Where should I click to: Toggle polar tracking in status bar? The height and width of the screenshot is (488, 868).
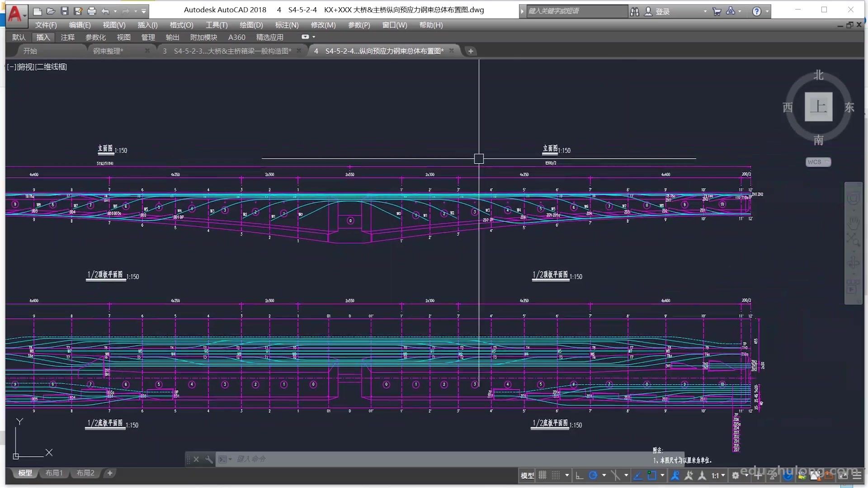coord(593,475)
